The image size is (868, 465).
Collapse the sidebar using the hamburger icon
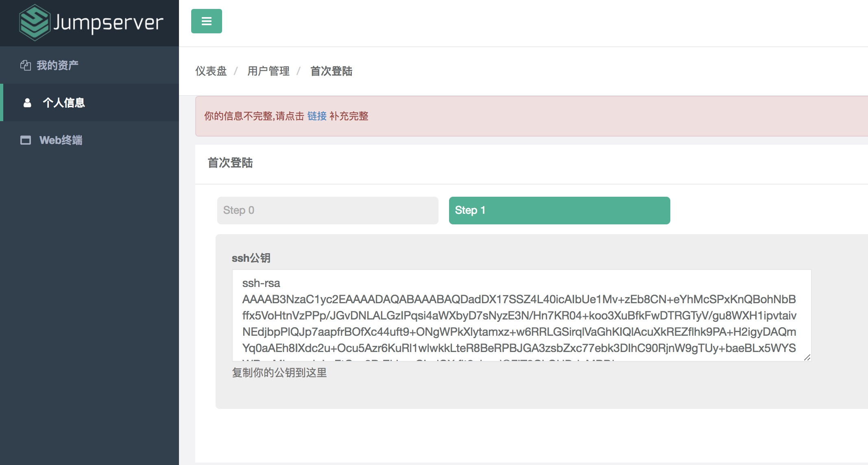206,21
